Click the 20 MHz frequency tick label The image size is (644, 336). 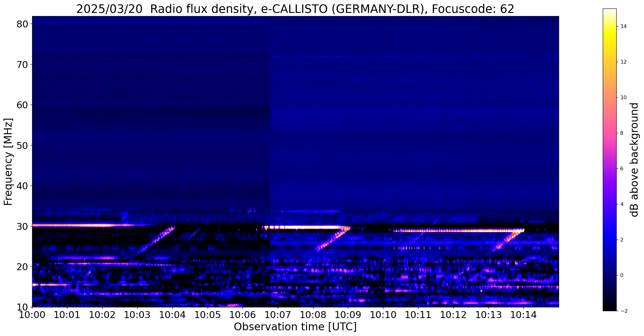[x=23, y=267]
